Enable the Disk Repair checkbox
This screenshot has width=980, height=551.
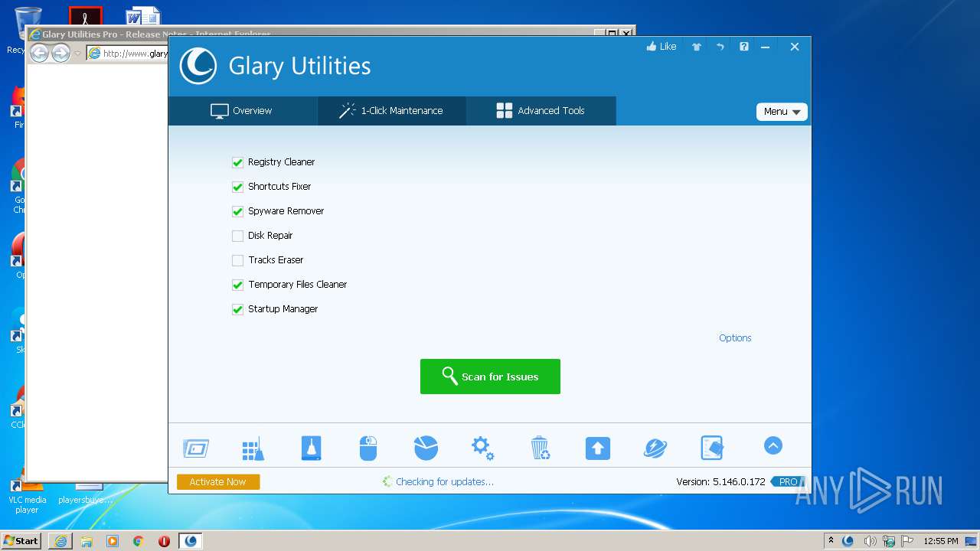237,236
